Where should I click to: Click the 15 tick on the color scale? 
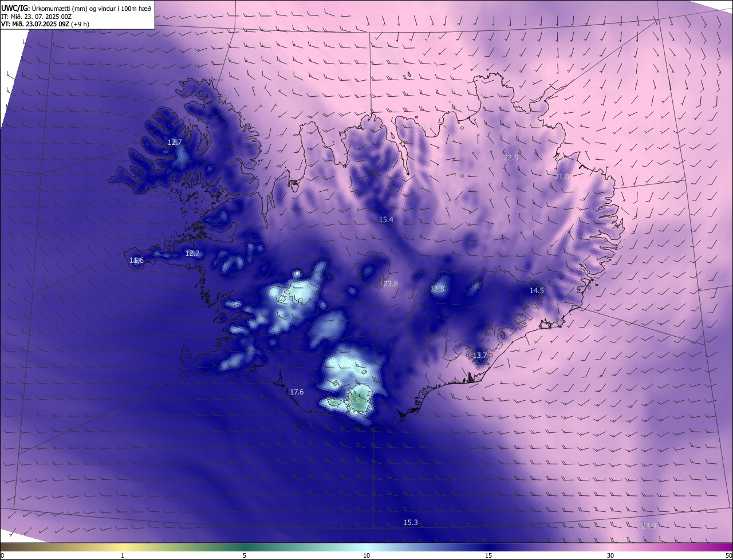coord(488,555)
